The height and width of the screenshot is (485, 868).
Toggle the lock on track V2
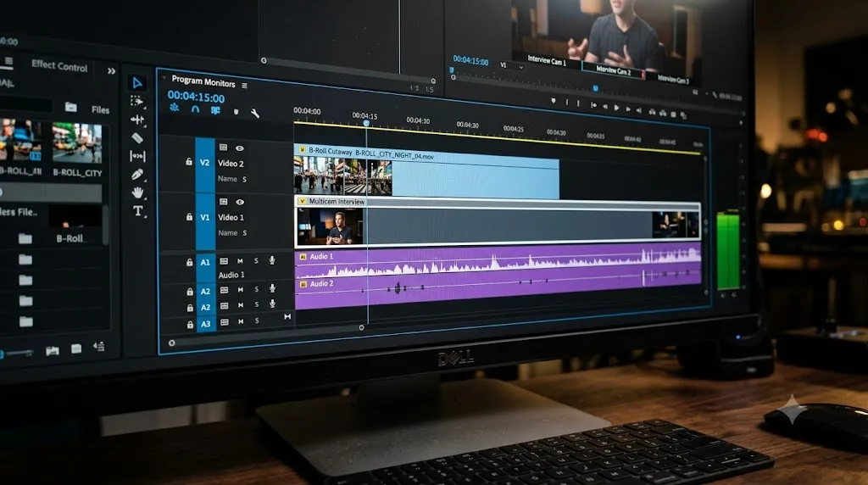coord(189,162)
